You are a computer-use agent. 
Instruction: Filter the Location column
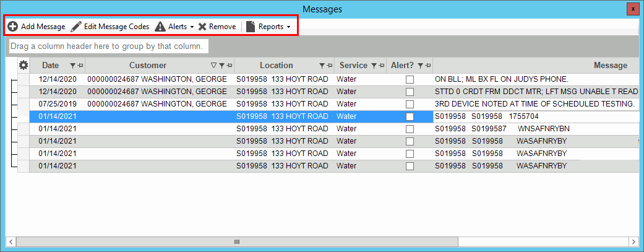coord(322,66)
